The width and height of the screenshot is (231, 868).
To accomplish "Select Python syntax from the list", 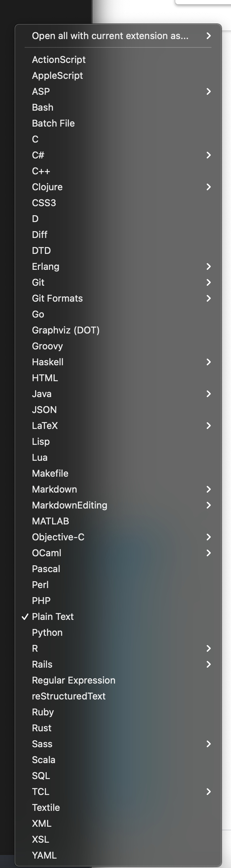I will (47, 633).
